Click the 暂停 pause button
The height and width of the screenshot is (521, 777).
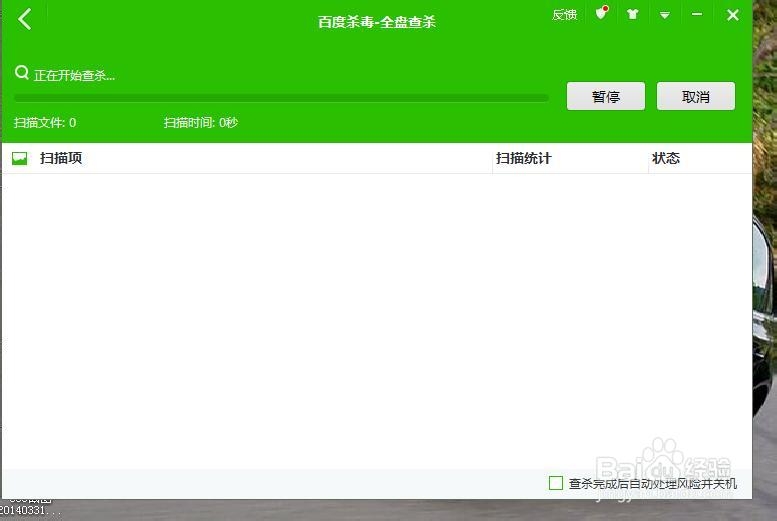point(606,96)
